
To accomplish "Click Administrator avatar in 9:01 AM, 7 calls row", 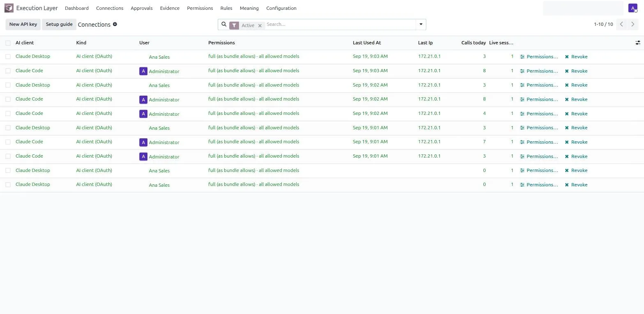I will (x=143, y=142).
